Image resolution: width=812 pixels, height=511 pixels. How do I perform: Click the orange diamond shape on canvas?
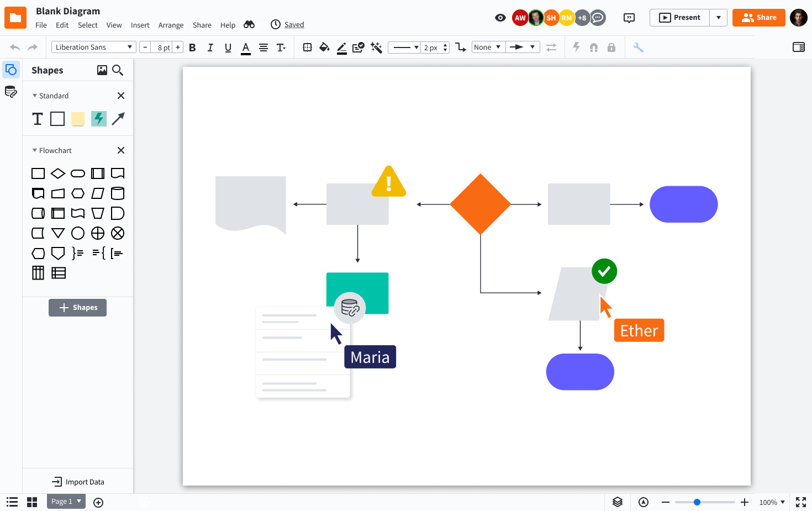(481, 204)
